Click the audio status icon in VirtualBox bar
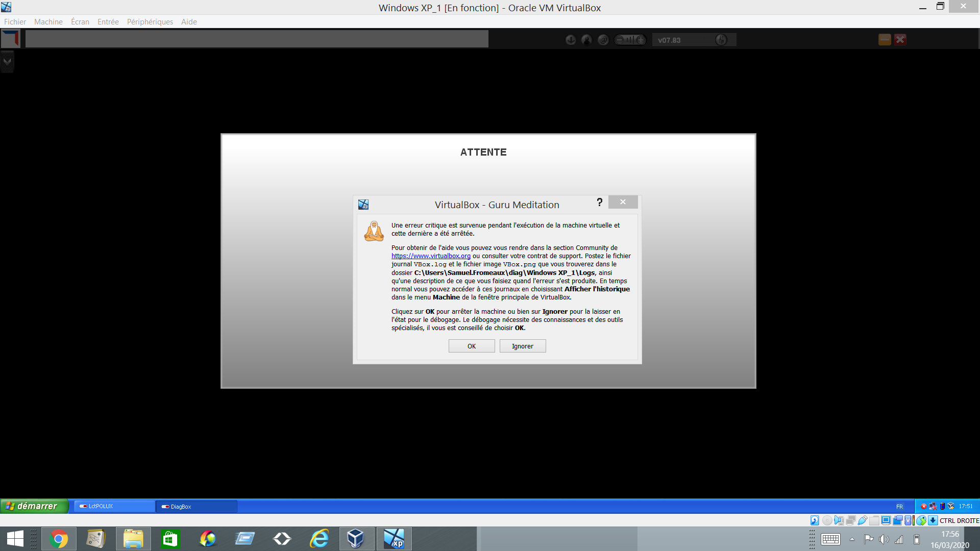Viewport: 980px width, 551px height. pyautogui.click(x=839, y=520)
